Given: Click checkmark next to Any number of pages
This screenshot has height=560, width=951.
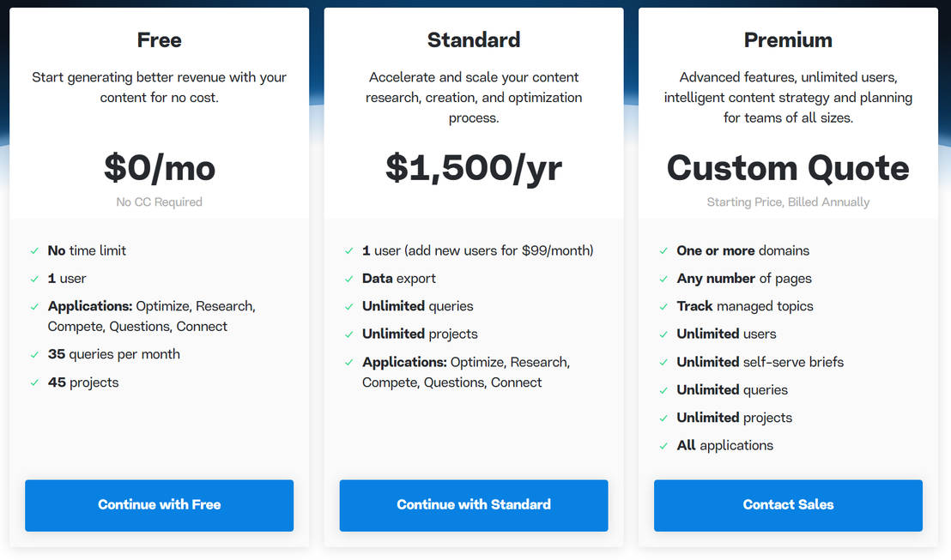Looking at the screenshot, I should 663,279.
